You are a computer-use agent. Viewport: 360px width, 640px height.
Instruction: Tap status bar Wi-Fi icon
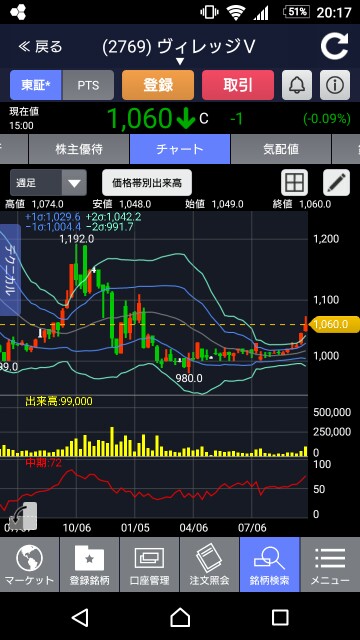click(x=236, y=12)
